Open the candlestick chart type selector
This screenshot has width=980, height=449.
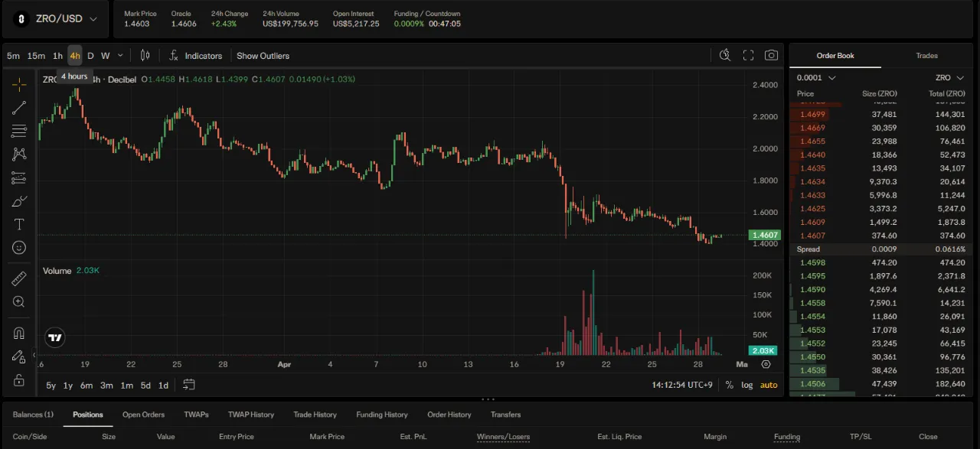145,56
